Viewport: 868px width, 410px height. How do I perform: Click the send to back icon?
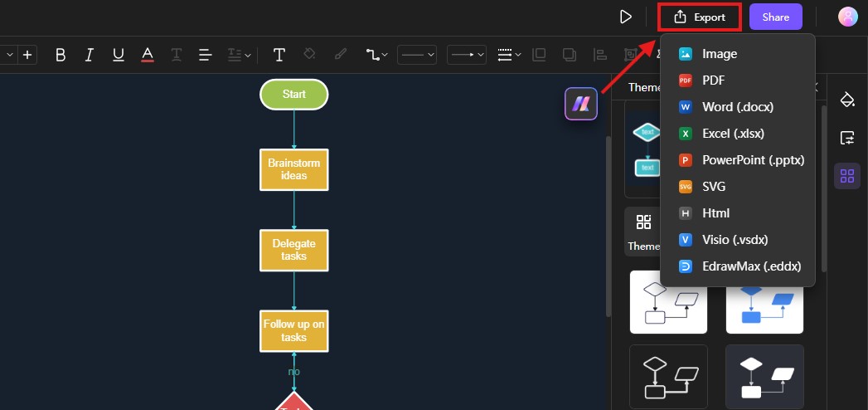[569, 54]
